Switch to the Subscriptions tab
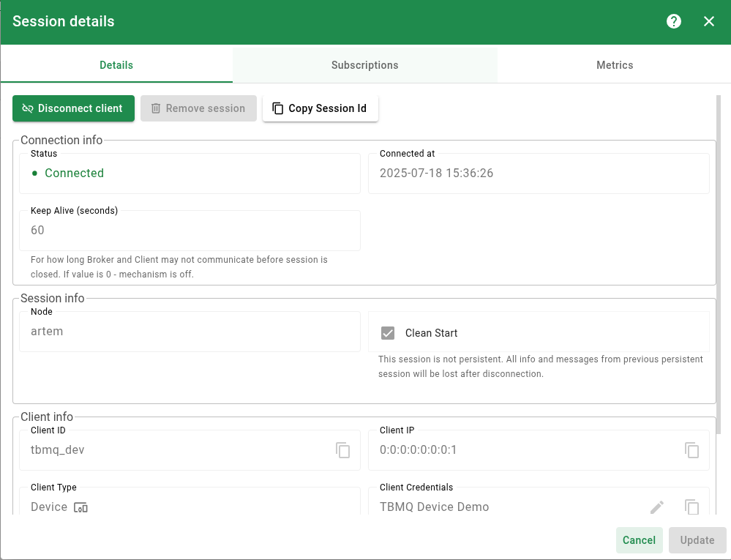Image resolution: width=731 pixels, height=560 pixels. pyautogui.click(x=364, y=65)
